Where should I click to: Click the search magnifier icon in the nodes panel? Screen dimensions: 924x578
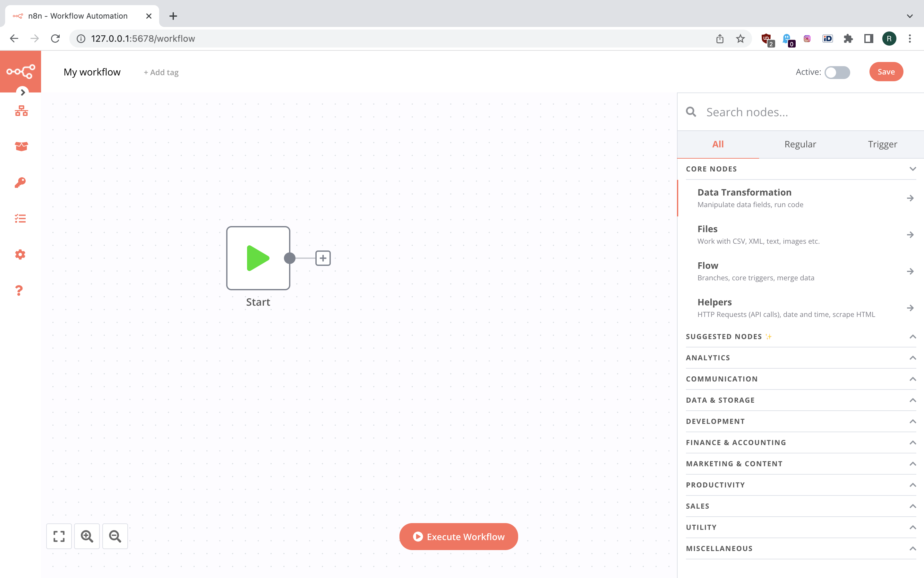point(691,112)
